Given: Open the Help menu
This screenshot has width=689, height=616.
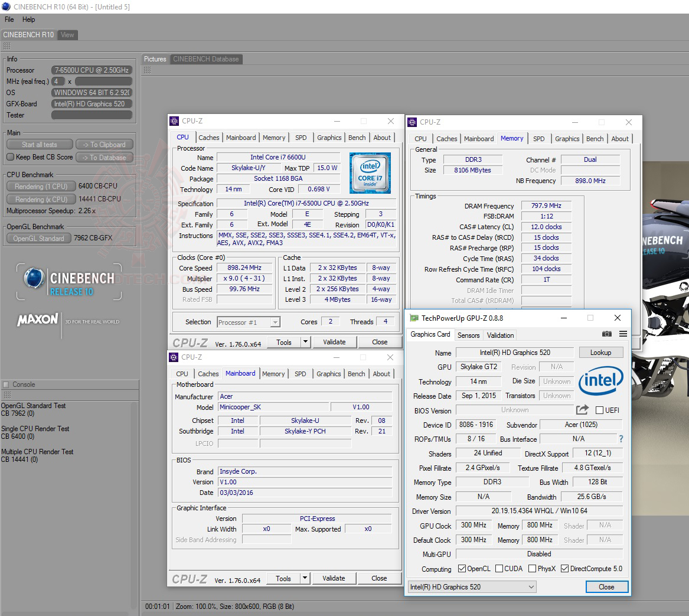Looking at the screenshot, I should 28,19.
